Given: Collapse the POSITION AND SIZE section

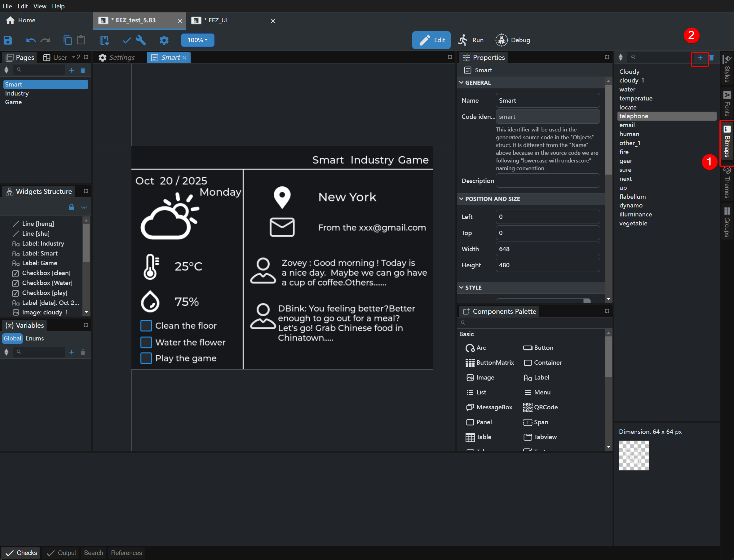Looking at the screenshot, I should click(x=462, y=199).
